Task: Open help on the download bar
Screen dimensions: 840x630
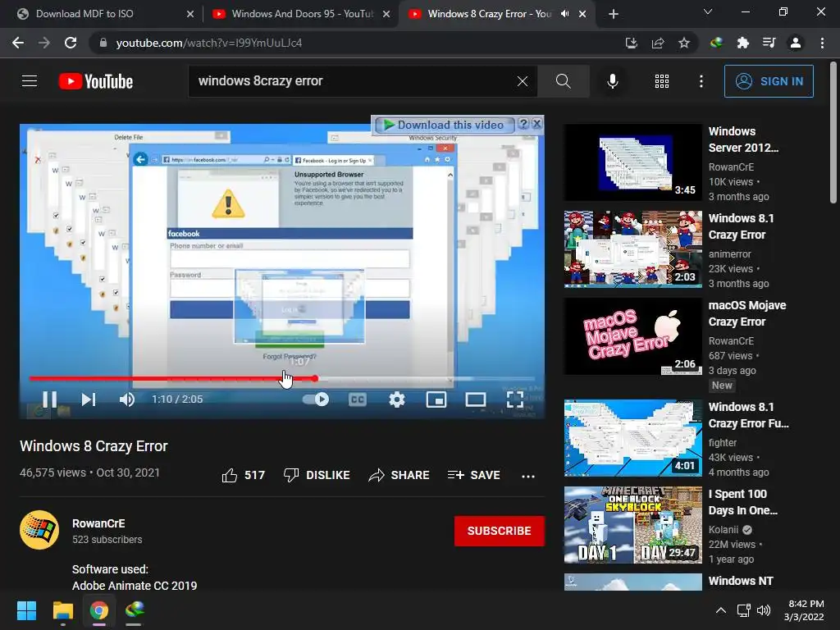Action: [523, 125]
